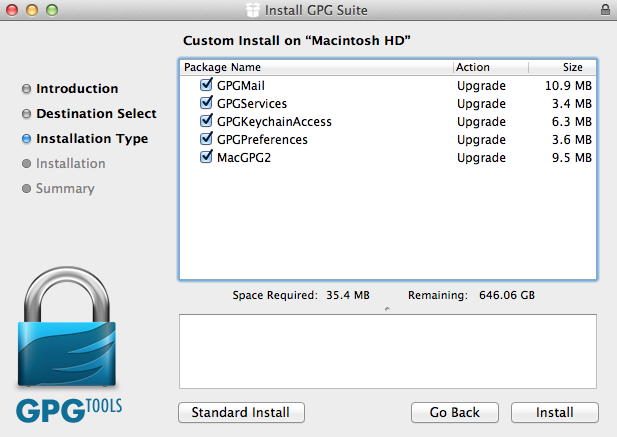Click the installer package icon in title
Image resolution: width=617 pixels, height=437 pixels.
pos(255,10)
